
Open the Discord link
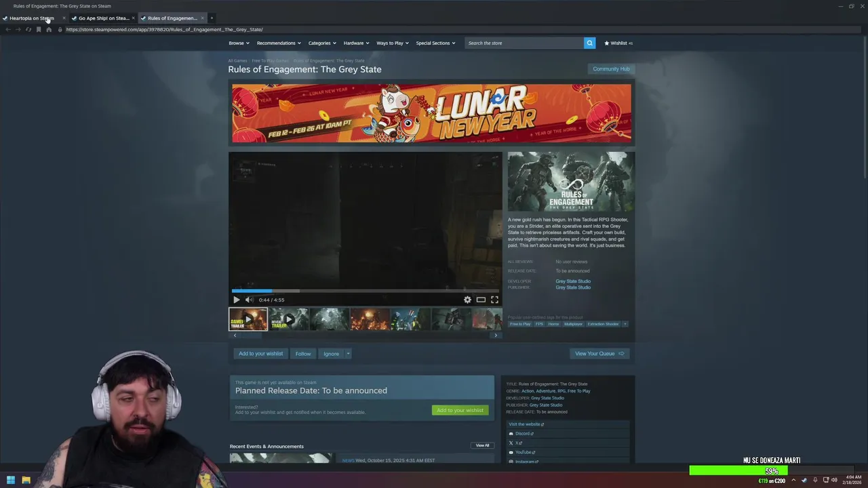(x=521, y=434)
